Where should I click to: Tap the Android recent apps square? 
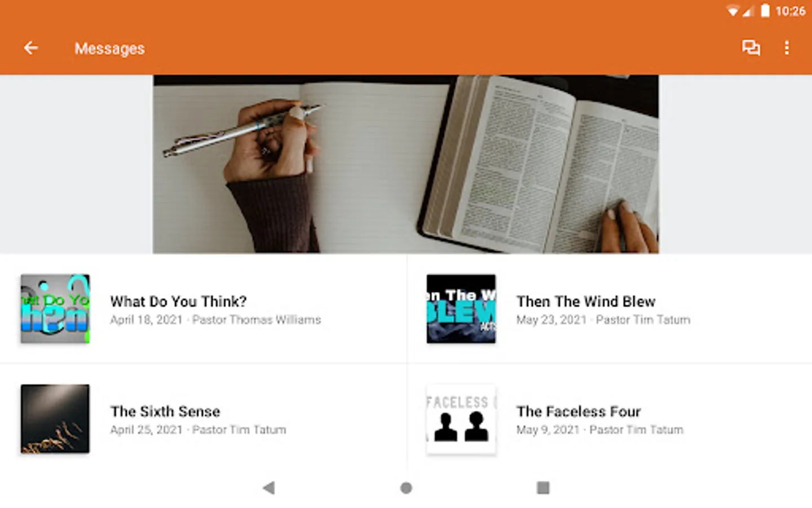543,488
